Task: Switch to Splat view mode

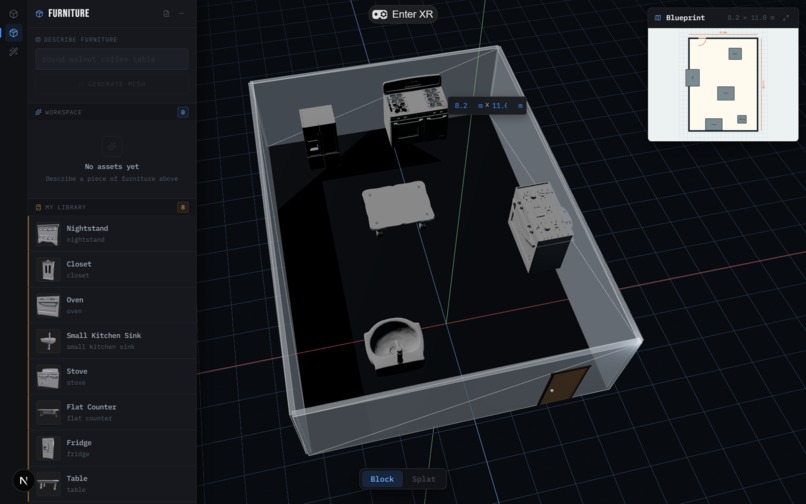Action: (424, 479)
